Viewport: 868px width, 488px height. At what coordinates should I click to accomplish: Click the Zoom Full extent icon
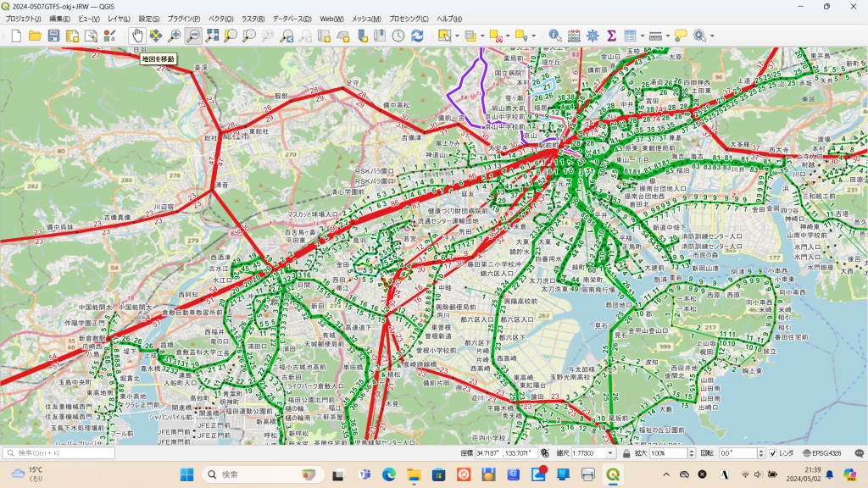click(x=212, y=36)
